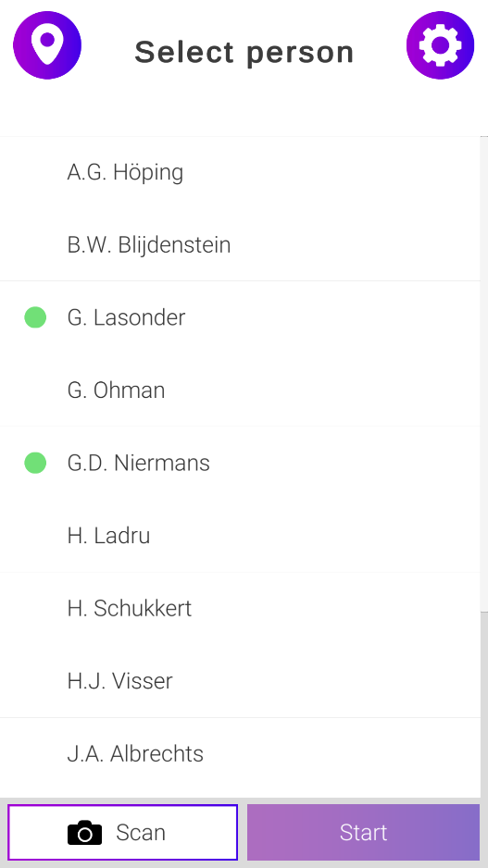The width and height of the screenshot is (488, 868).
Task: Choose G. Lasonder as the person
Action: click(240, 317)
